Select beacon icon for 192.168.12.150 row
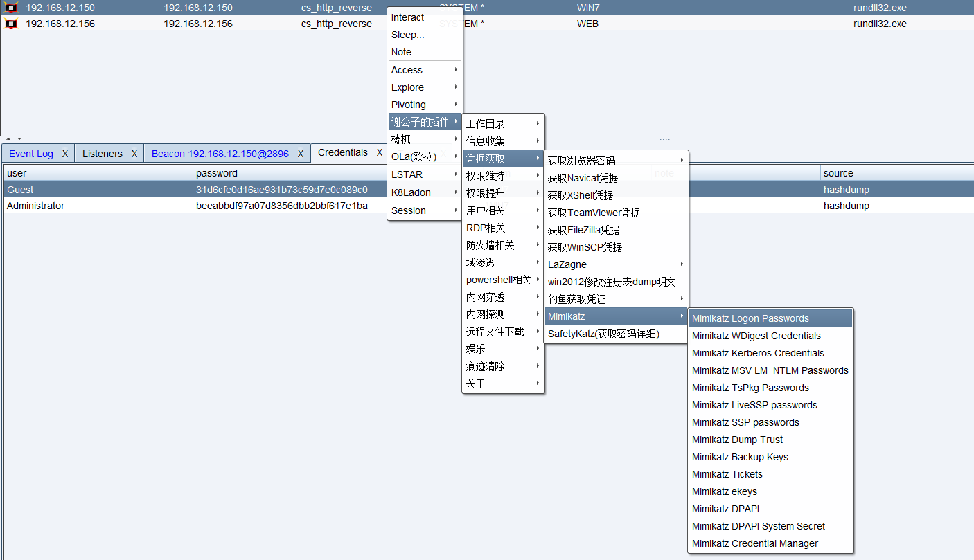 coord(11,8)
